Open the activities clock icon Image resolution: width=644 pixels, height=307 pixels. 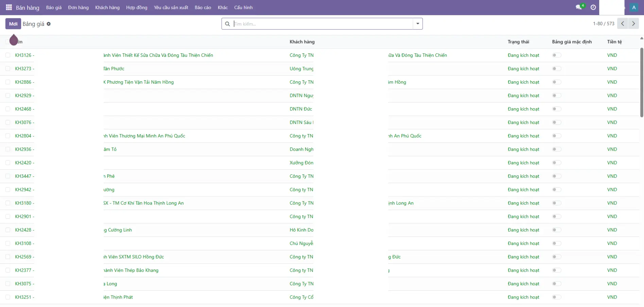click(593, 7)
